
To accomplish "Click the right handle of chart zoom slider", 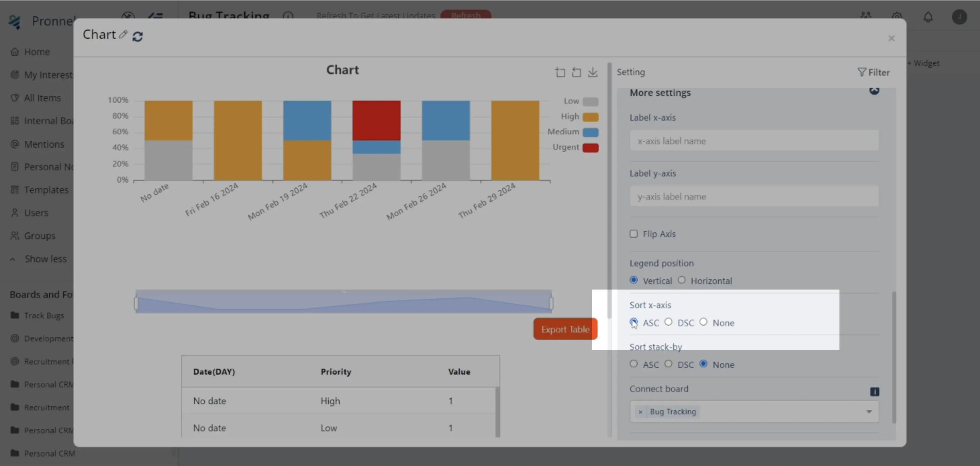I will click(551, 304).
